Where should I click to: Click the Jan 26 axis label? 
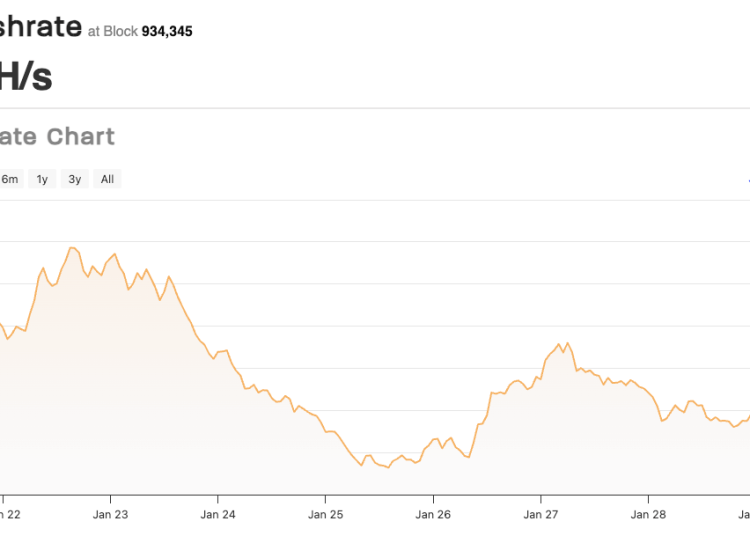coord(433,514)
